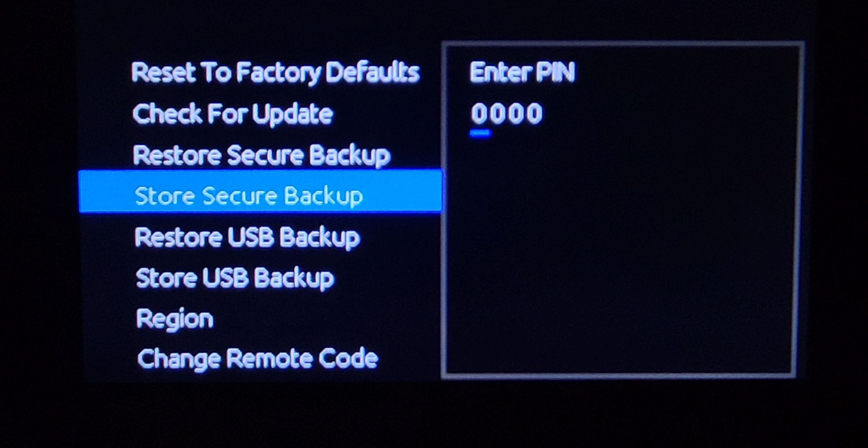The image size is (868, 448).
Task: Click the highlighted Store Secure Backup entry
Action: pos(260,191)
